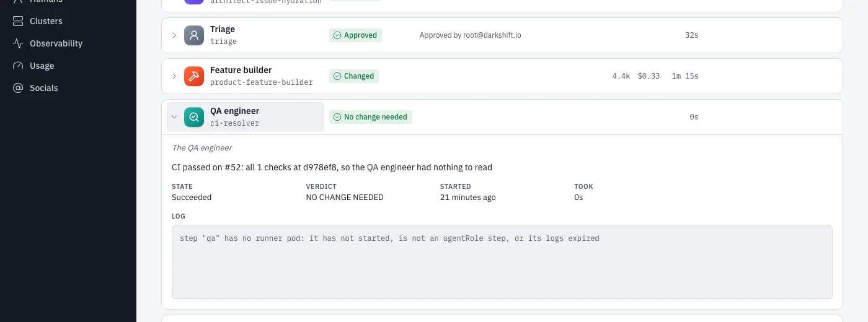The height and width of the screenshot is (322, 868).
Task: Click the Socials at-sign icon
Action: (18, 88)
